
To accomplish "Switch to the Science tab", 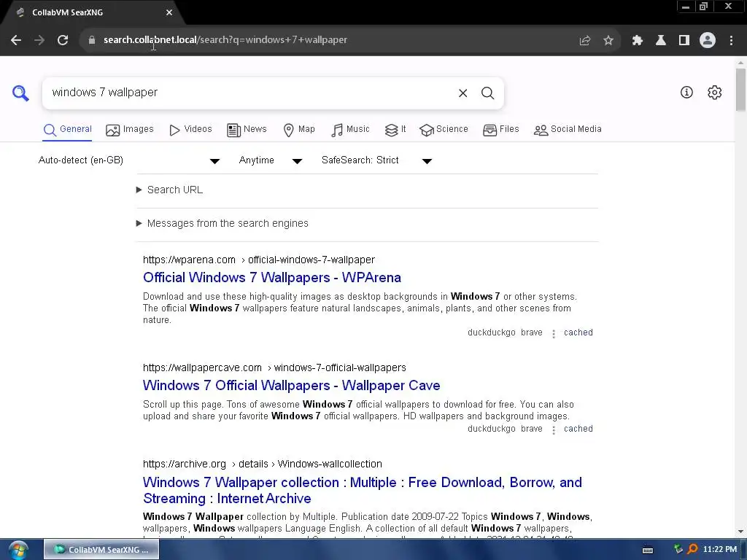I will pyautogui.click(x=444, y=130).
